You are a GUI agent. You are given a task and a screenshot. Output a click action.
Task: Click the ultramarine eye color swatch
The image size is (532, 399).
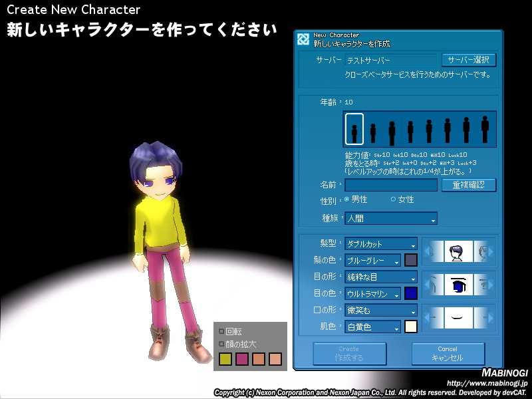pyautogui.click(x=410, y=293)
